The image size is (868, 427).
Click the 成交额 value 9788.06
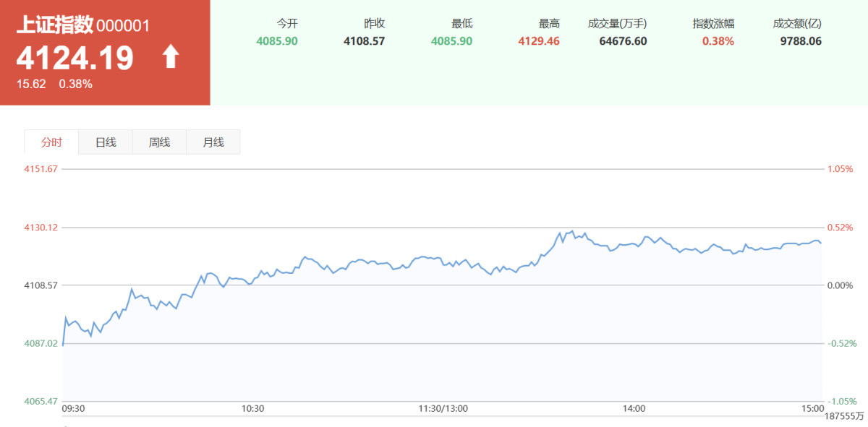pos(801,41)
